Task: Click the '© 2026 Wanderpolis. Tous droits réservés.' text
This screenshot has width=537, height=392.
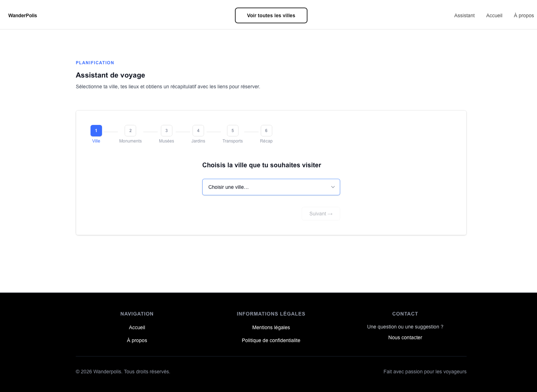Action: click(x=123, y=372)
